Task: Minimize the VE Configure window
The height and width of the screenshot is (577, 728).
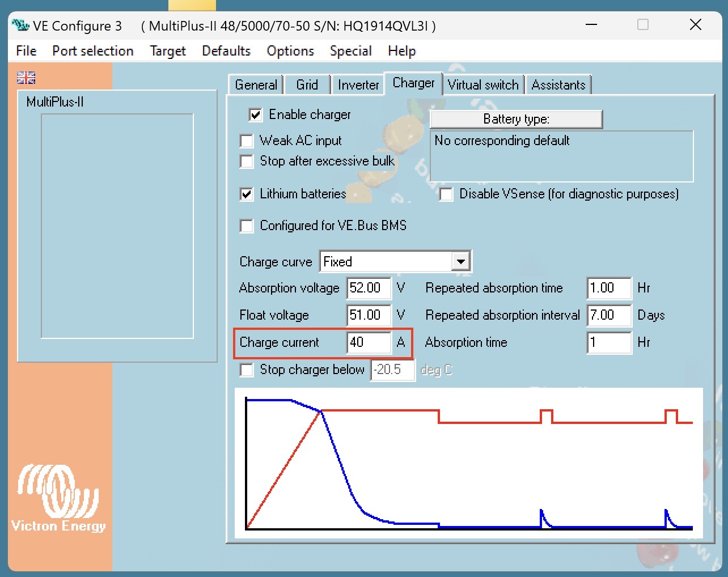Action: pyautogui.click(x=591, y=25)
